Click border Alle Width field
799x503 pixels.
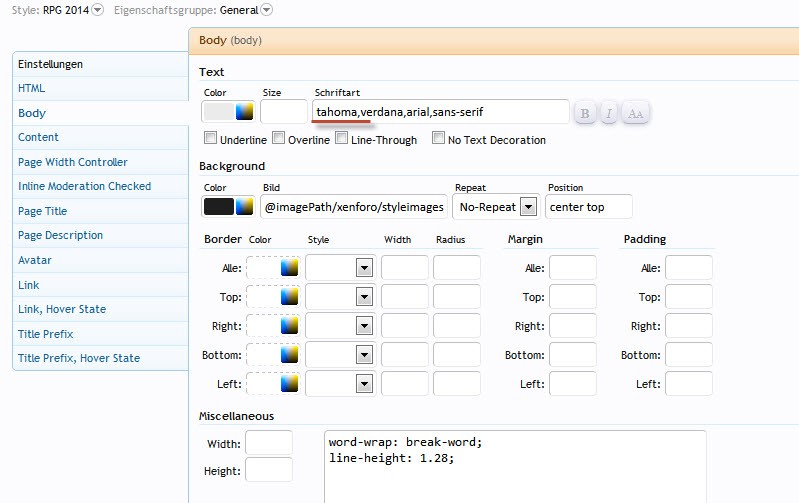tap(405, 268)
